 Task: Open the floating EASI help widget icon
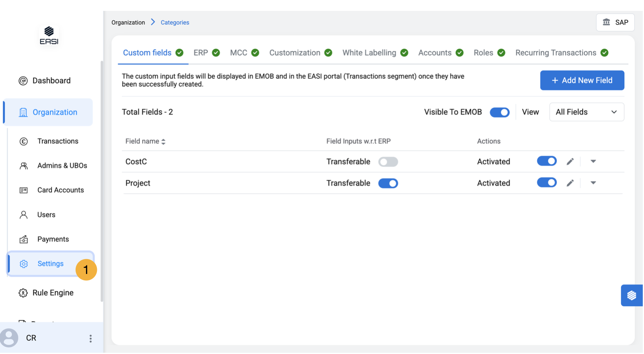tap(632, 296)
